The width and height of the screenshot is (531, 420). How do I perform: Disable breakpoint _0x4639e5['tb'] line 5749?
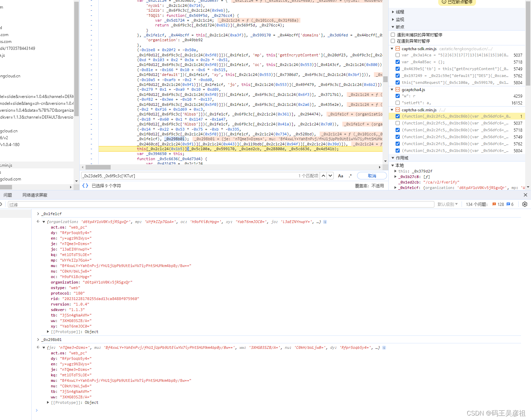coord(398,69)
